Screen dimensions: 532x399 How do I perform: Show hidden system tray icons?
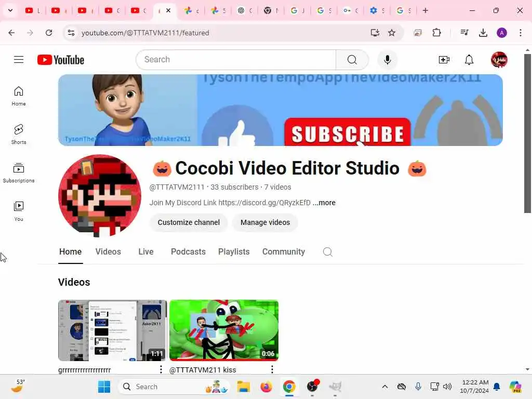point(385,387)
